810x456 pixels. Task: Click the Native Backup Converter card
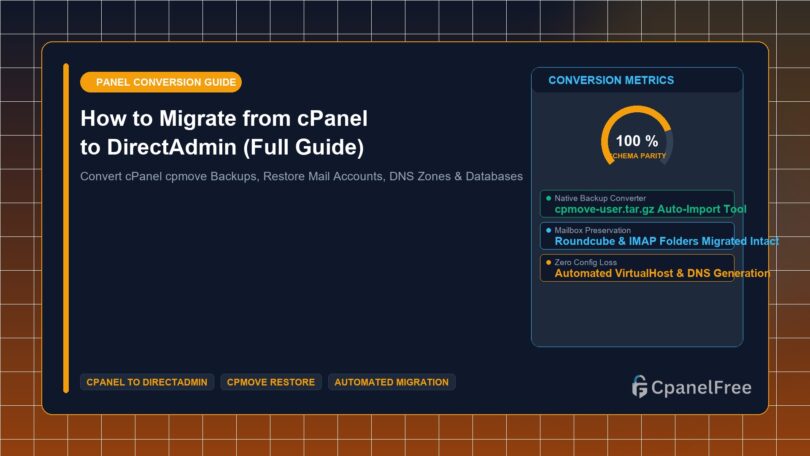click(637, 203)
